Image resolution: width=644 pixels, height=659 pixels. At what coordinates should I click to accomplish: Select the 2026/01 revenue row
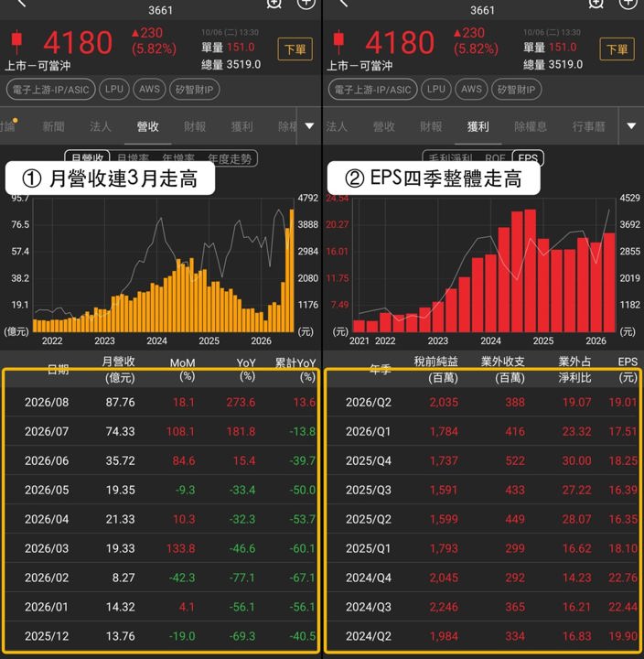(161, 607)
